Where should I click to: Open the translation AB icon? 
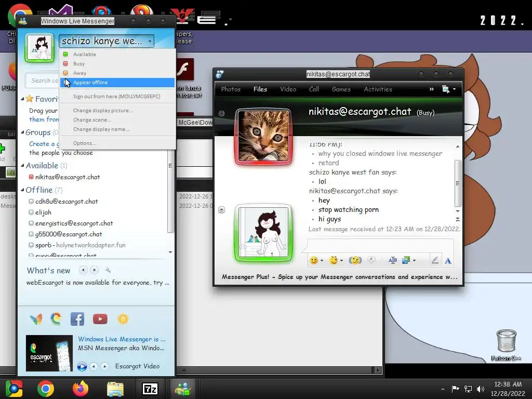click(x=393, y=260)
